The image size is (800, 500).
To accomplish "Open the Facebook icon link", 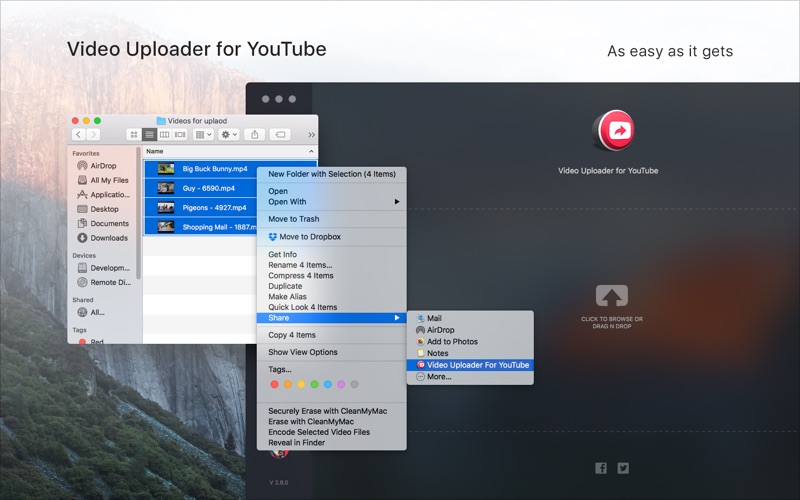I will click(x=601, y=468).
